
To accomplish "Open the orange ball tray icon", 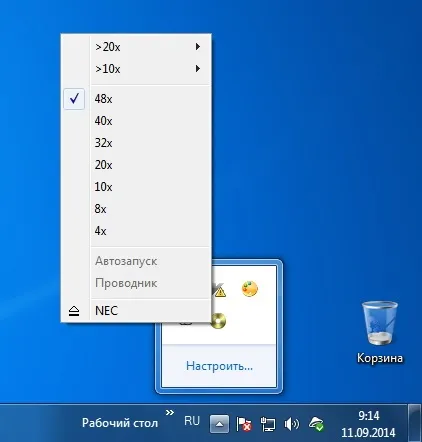I will click(250, 289).
